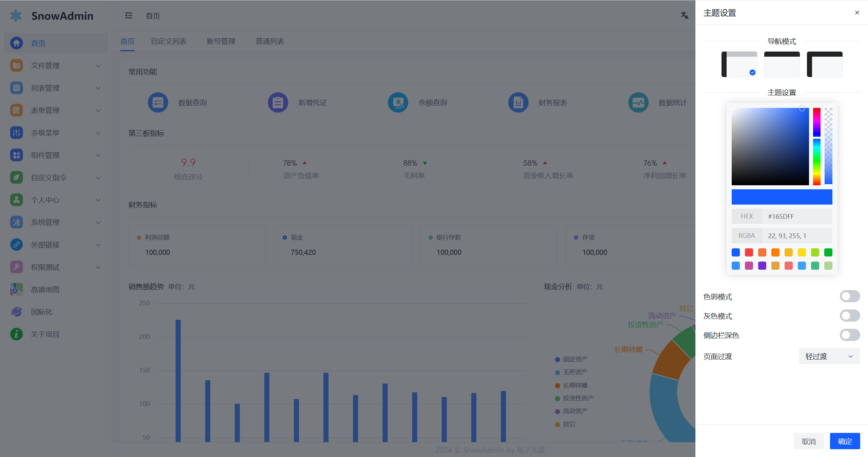Viewport: 868px width, 457px height.
Task: Toggle 侧边栏深色 switch
Action: [x=849, y=335]
